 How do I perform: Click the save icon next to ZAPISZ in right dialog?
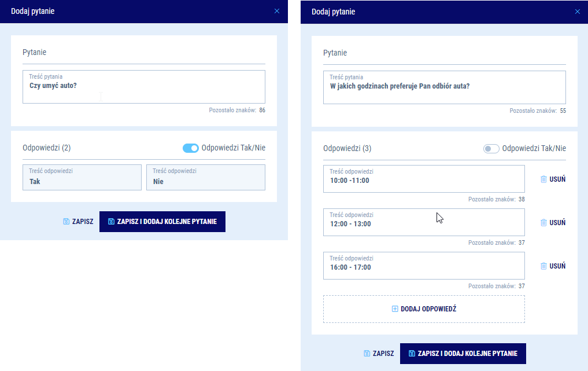[367, 353]
